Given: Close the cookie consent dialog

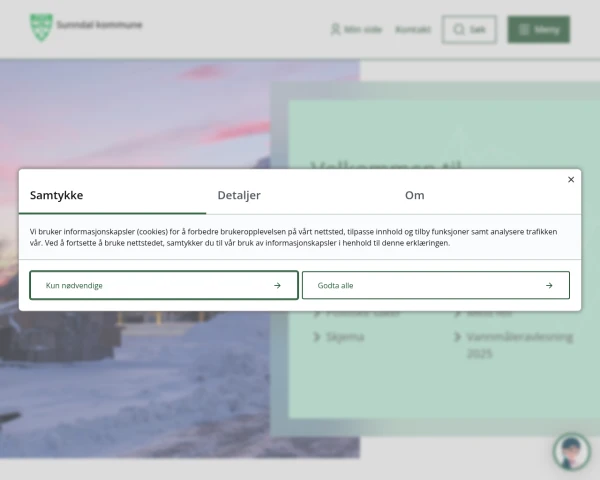Looking at the screenshot, I should (571, 180).
